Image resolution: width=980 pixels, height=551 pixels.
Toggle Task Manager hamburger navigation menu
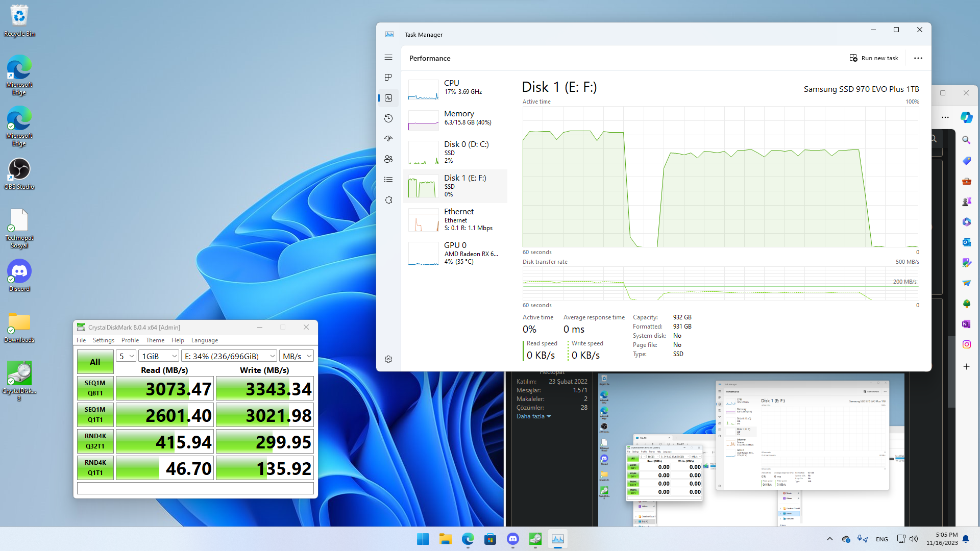[388, 58]
